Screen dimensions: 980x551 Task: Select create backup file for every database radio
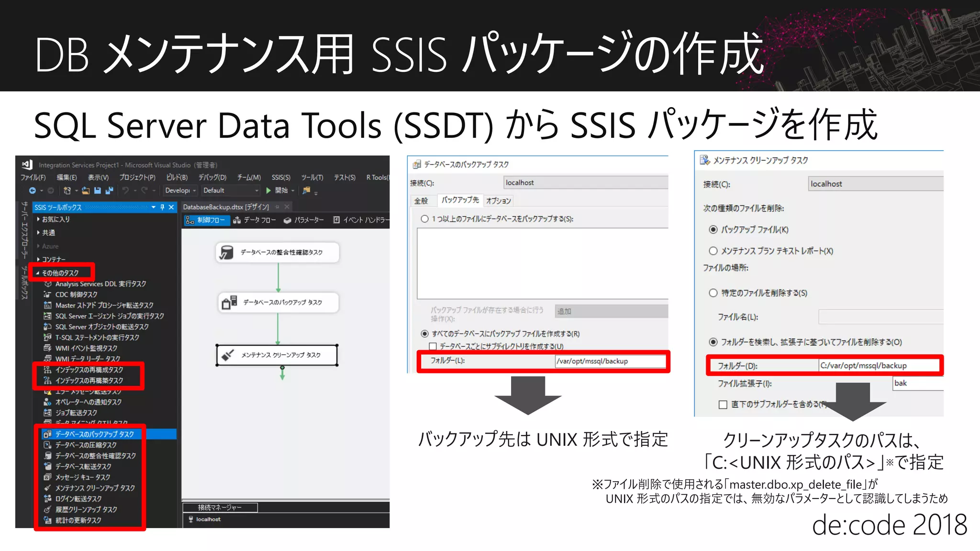tap(424, 334)
